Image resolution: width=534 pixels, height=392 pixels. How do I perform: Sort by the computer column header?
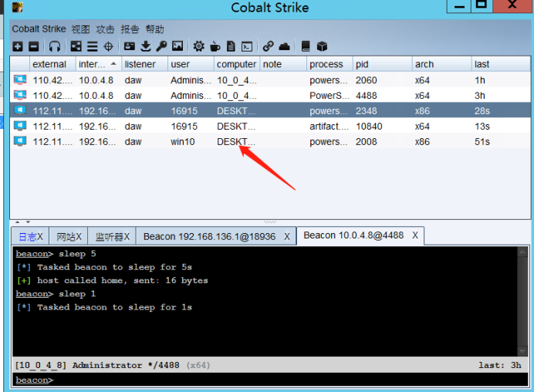click(237, 64)
